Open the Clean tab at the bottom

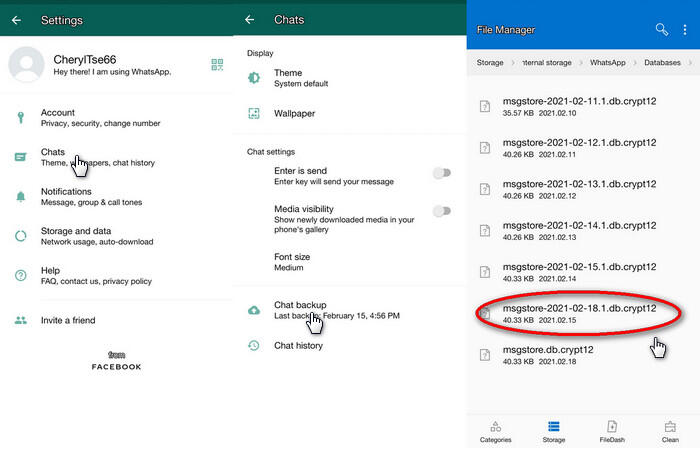pyautogui.click(x=670, y=431)
